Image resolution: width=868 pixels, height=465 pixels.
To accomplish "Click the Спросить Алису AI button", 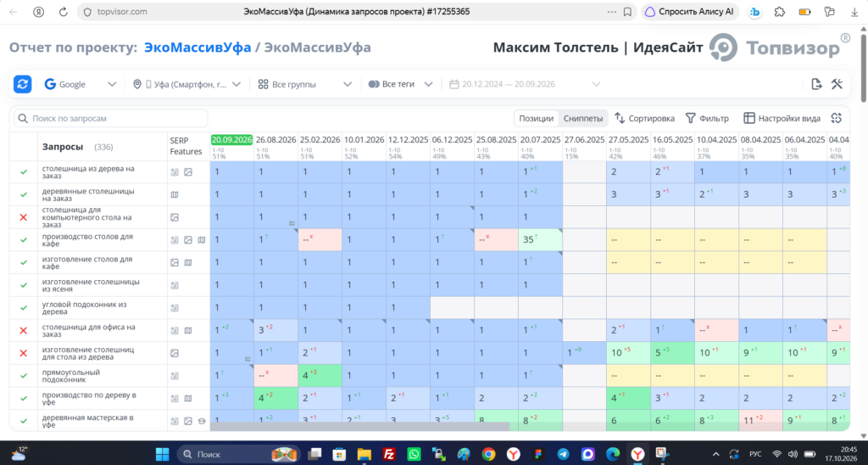I will pyautogui.click(x=690, y=12).
